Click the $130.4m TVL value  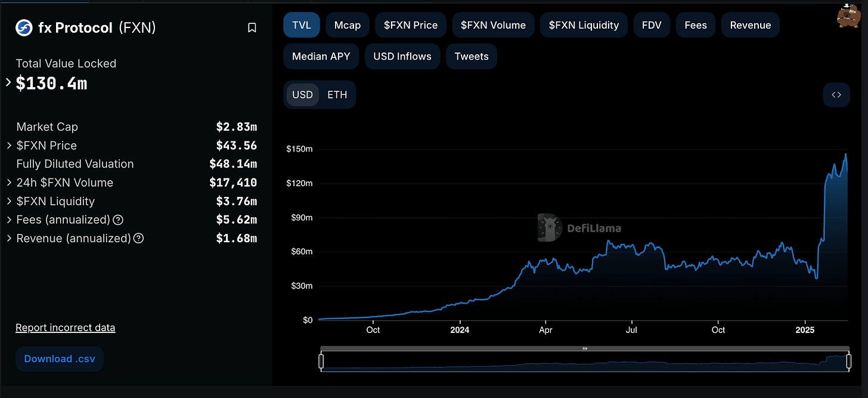click(x=51, y=84)
